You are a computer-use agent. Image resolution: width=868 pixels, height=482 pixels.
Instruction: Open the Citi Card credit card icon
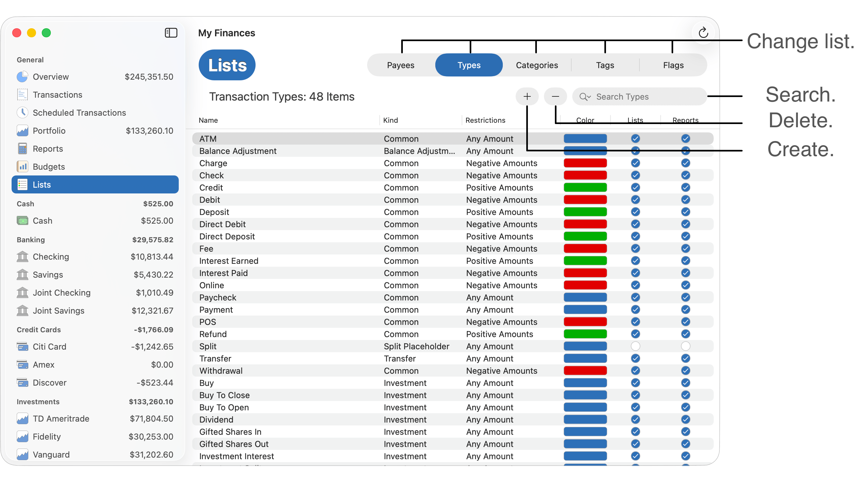pyautogui.click(x=22, y=347)
